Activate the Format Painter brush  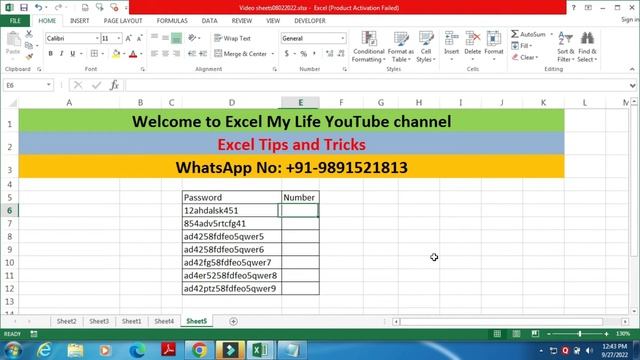pyautogui.click(x=29, y=56)
